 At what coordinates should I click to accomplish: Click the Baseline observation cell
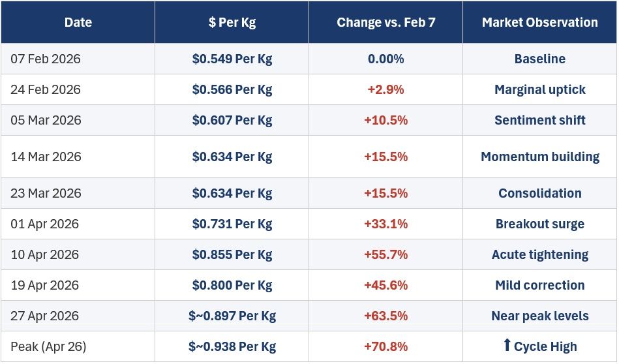pyautogui.click(x=539, y=59)
